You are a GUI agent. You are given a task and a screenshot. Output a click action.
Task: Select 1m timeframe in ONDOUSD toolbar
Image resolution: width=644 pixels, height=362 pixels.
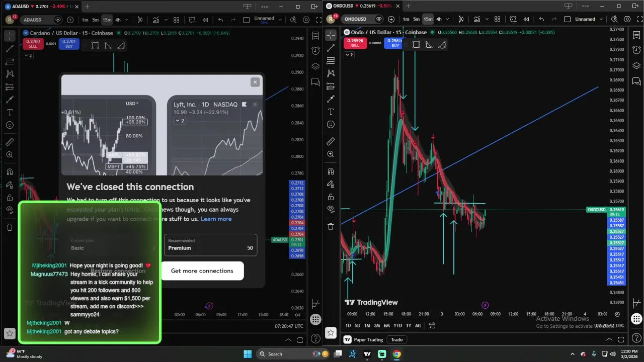(x=406, y=19)
